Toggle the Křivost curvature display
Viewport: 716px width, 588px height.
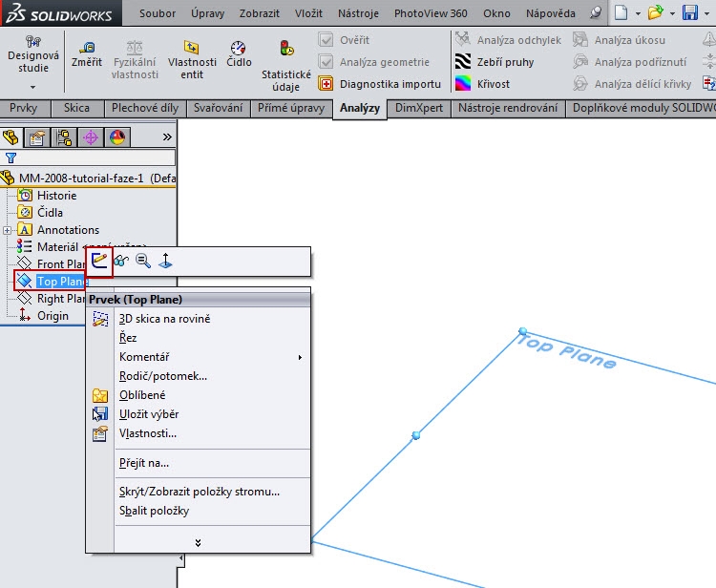click(482, 84)
